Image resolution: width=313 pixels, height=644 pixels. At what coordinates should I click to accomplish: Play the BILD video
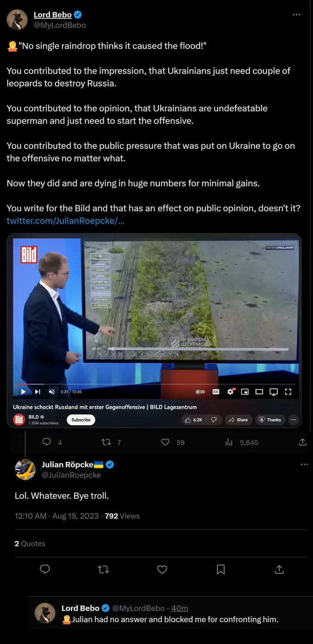pyautogui.click(x=23, y=391)
